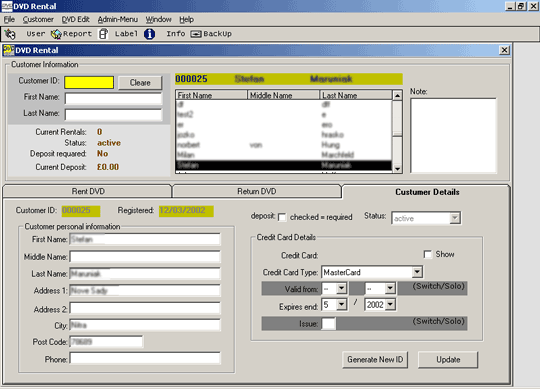The width and height of the screenshot is (540, 389).
Task: Open the Admin-Menu menu
Action: coord(118,19)
